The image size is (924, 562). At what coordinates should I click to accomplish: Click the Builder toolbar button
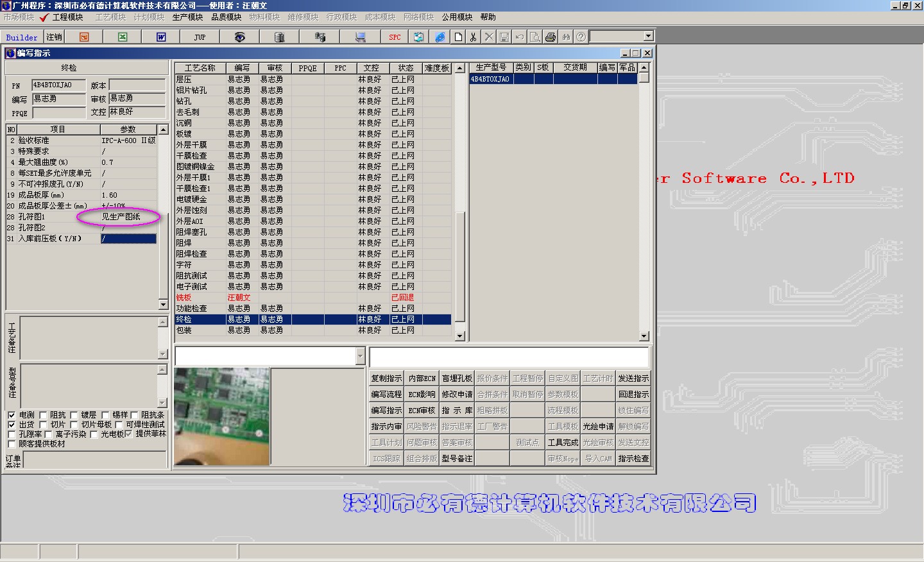pyautogui.click(x=22, y=37)
